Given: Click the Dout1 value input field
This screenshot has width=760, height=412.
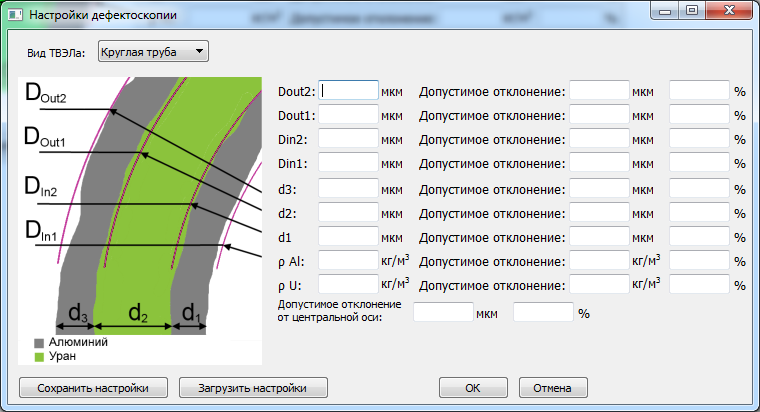Looking at the screenshot, I should (348, 115).
